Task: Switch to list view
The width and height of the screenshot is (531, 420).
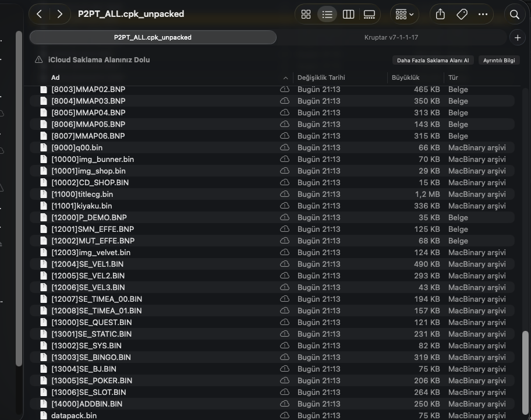Action: (x=327, y=14)
